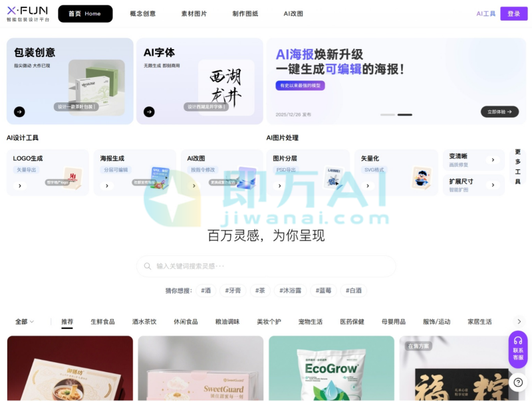
Task: Click the arrow icon under 矢量化
Action: coord(367,186)
